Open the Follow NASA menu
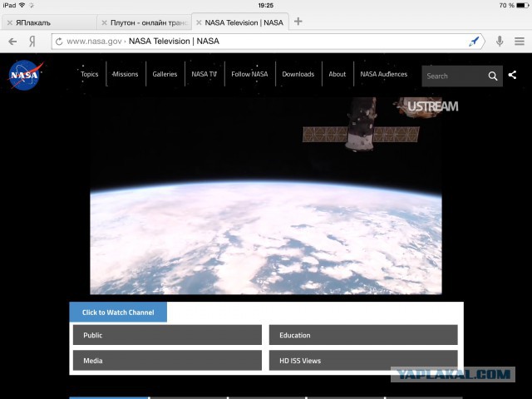The width and height of the screenshot is (532, 399). [249, 74]
